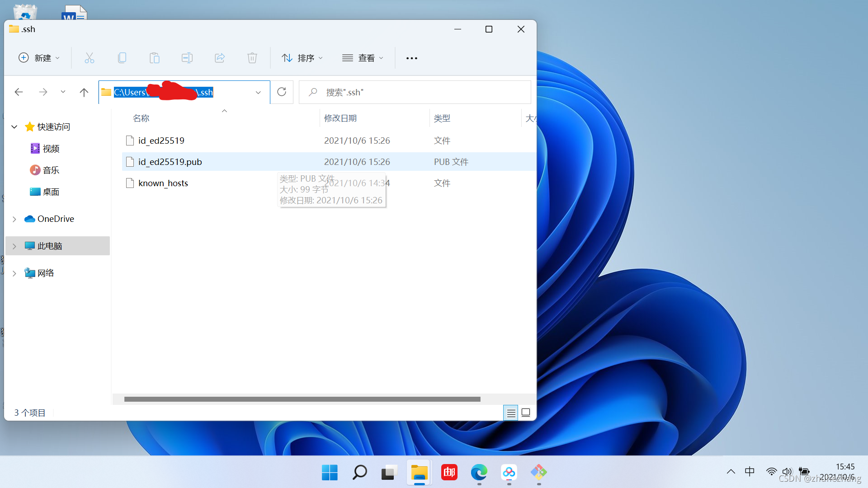
Task: Open the See more (...) menu
Action: point(411,58)
